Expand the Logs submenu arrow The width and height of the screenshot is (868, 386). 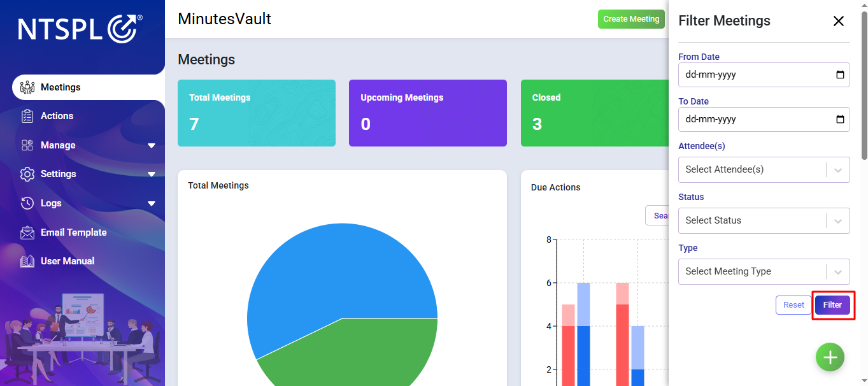[x=152, y=204]
